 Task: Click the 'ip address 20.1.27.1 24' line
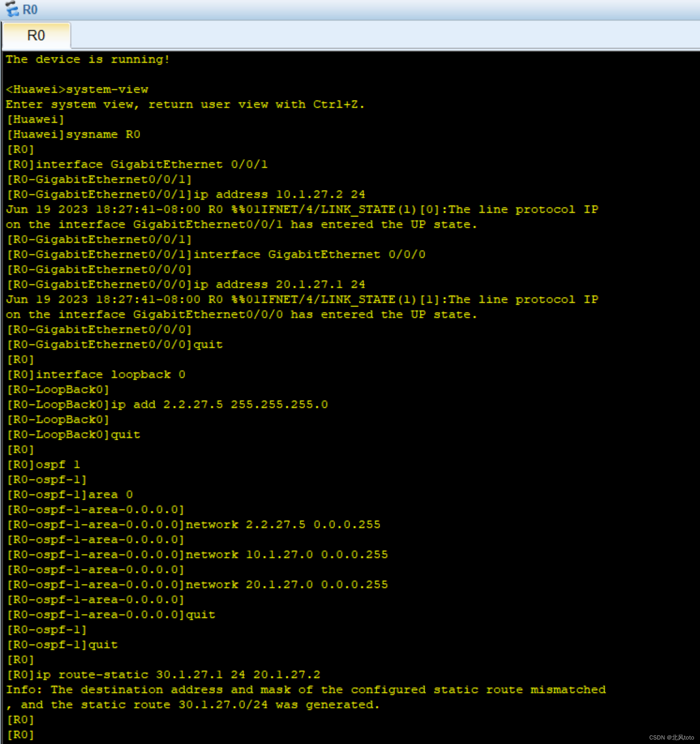[186, 284]
